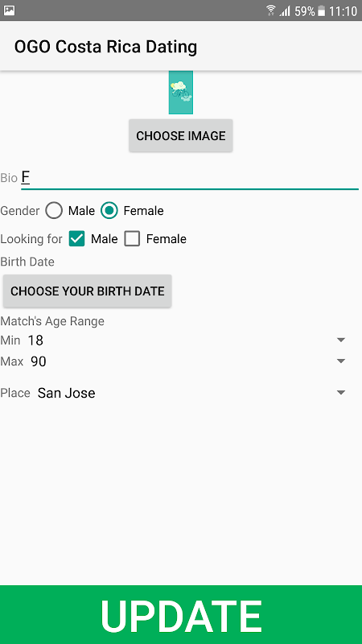
Task: Click the Min age value 18
Action: (35, 340)
